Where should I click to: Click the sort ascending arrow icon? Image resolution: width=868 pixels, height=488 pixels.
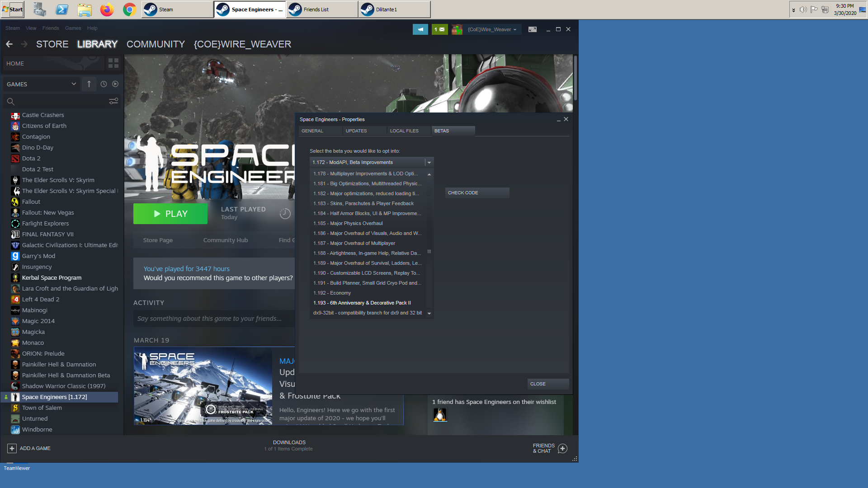[89, 84]
